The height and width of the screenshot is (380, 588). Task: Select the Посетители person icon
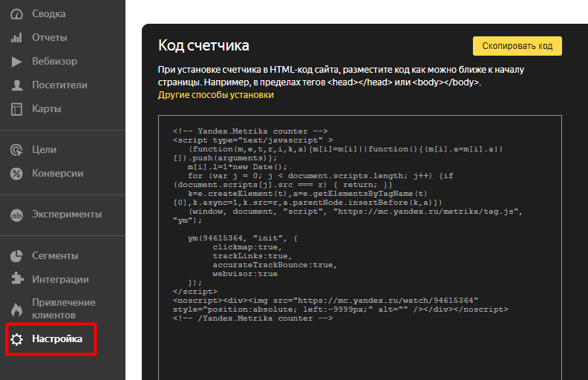[16, 85]
